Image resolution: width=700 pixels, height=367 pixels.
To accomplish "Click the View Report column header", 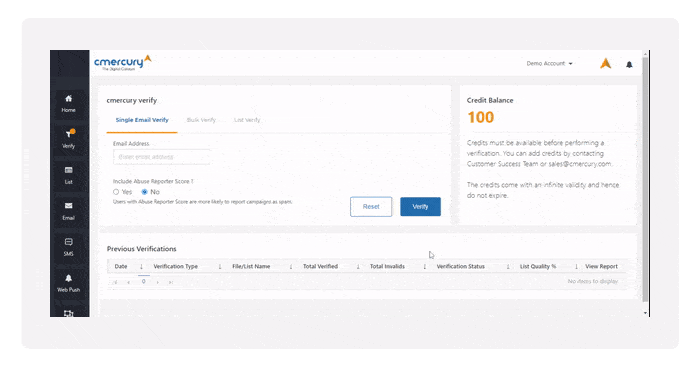I will (x=601, y=267).
